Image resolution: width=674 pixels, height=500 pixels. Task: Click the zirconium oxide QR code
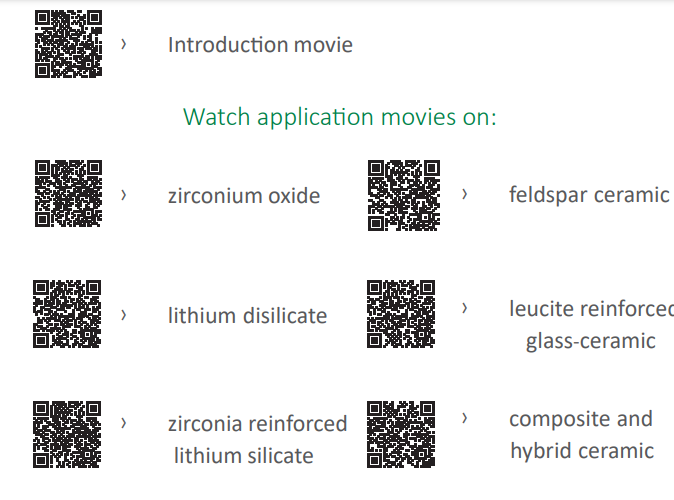click(69, 194)
